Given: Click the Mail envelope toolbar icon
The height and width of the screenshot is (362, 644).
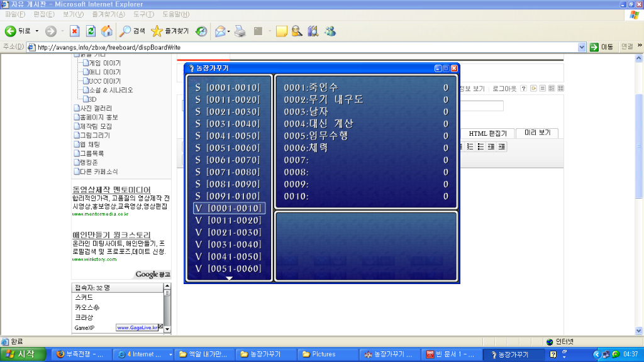Looking at the screenshot, I should [219, 31].
